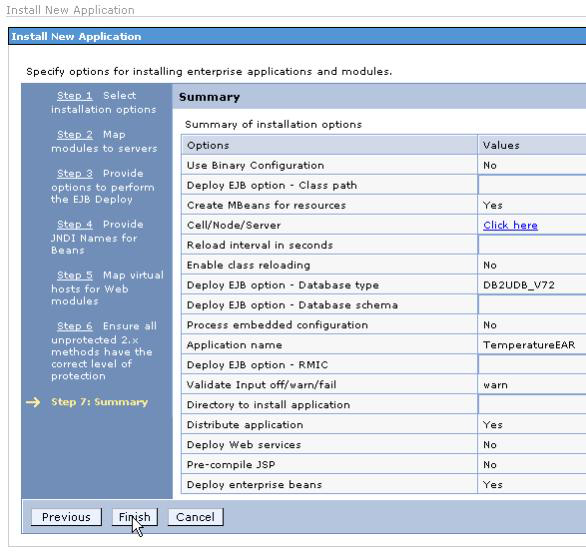Go to Step 2 Map modules
This screenshot has height=555, width=586.
coord(75,135)
